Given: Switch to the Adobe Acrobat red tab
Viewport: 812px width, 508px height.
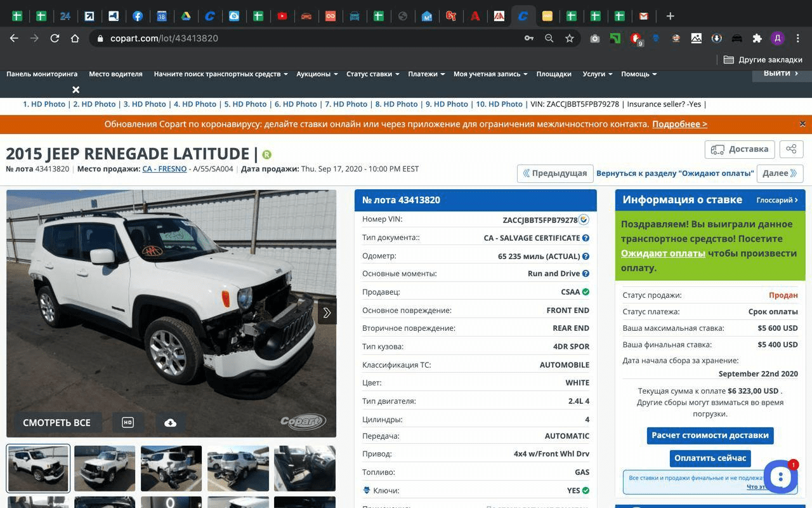Looking at the screenshot, I should coord(475,16).
